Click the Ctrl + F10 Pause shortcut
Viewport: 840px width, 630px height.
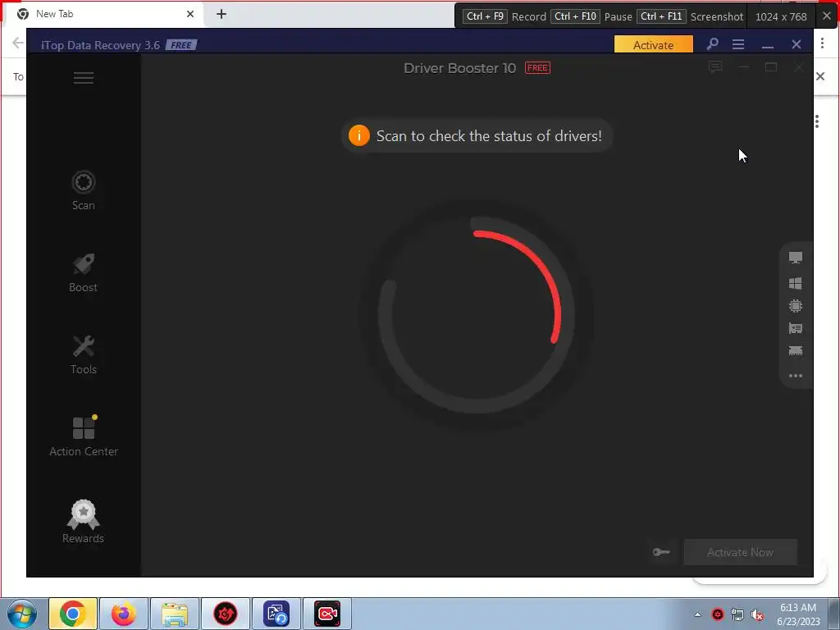pos(591,16)
